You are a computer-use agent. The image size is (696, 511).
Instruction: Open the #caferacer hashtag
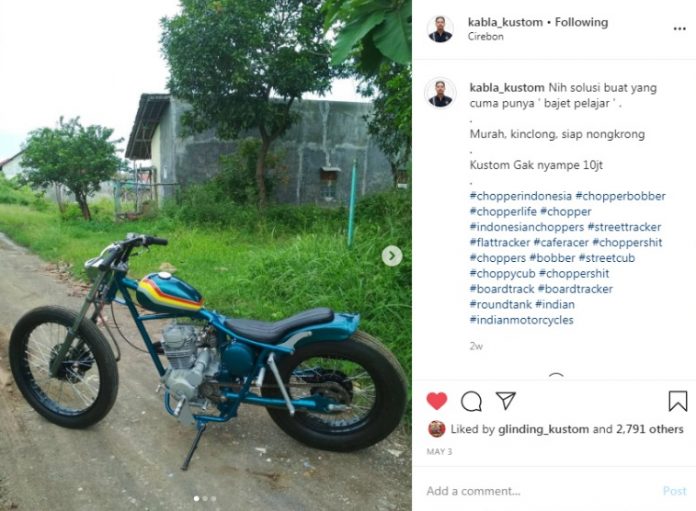(x=561, y=243)
